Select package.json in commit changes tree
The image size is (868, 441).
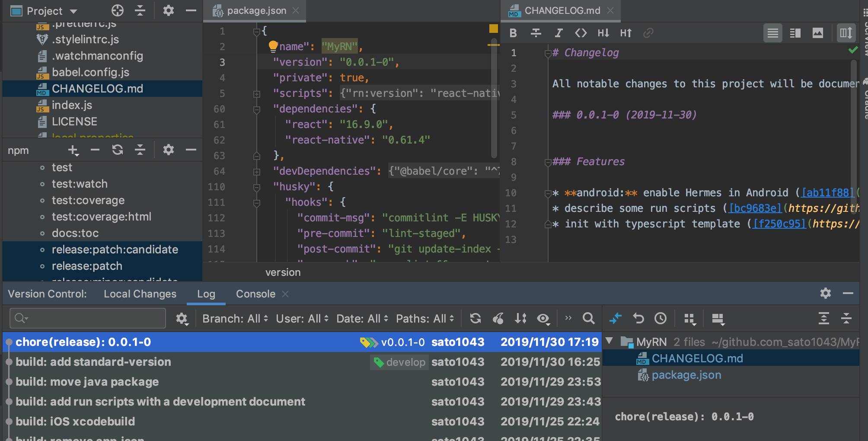coord(686,375)
